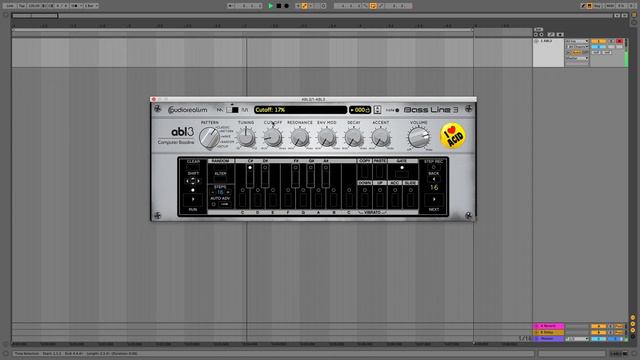Select the C# black key
This screenshot has height=360, width=640.
click(x=250, y=176)
